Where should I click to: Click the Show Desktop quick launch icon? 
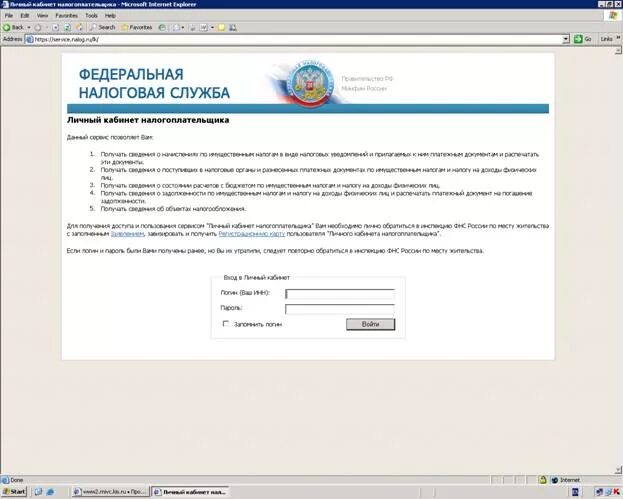[x=38, y=492]
